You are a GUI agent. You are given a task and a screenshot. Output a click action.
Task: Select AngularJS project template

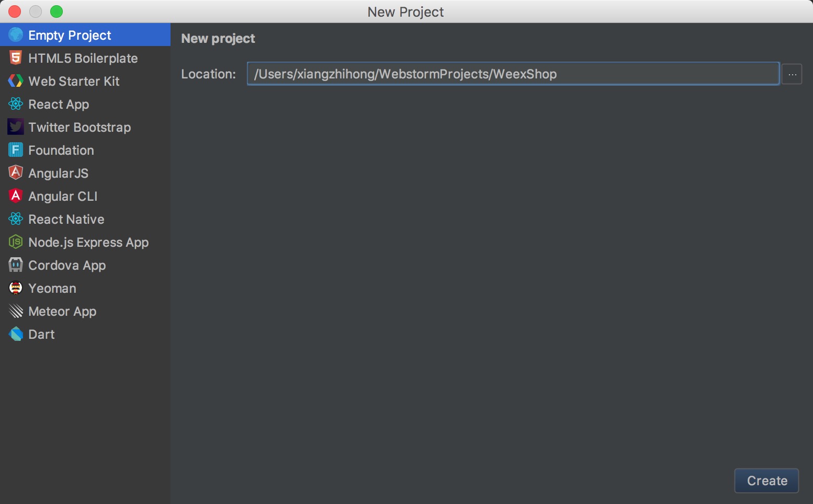[58, 173]
